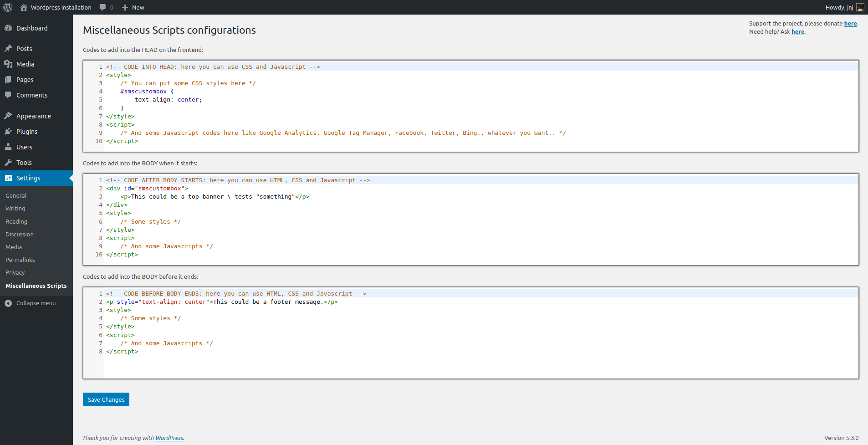Click the plus icon next to New
This screenshot has width=868, height=445.
pyautogui.click(x=125, y=7)
